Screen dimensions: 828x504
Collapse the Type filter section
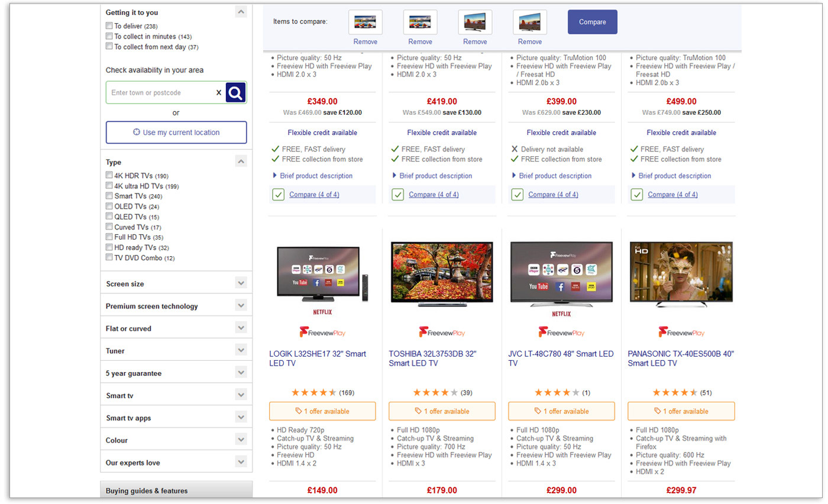pos(241,161)
